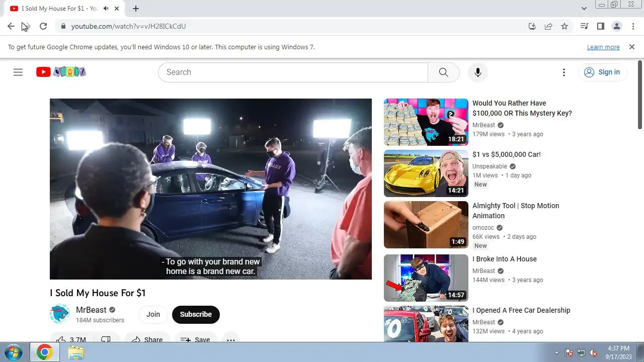The height and width of the screenshot is (362, 644).
Task: Start voice search with microphone icon
Action: pos(477,72)
